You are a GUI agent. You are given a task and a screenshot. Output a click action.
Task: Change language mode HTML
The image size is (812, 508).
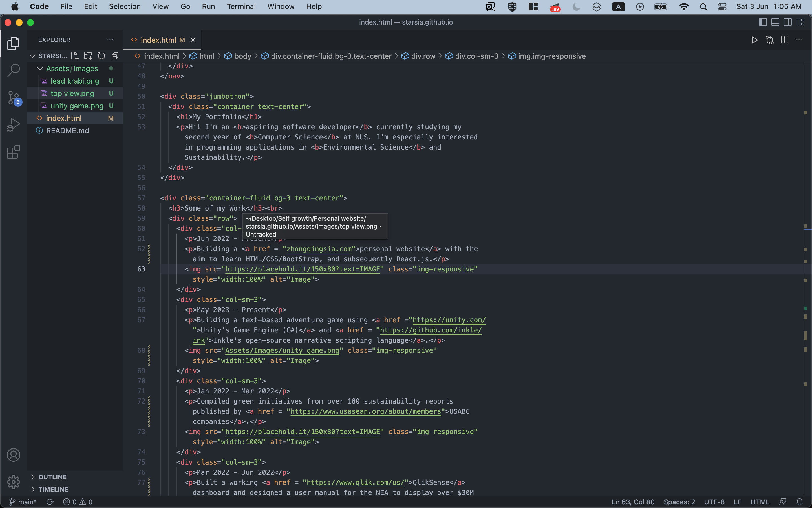[x=760, y=502]
